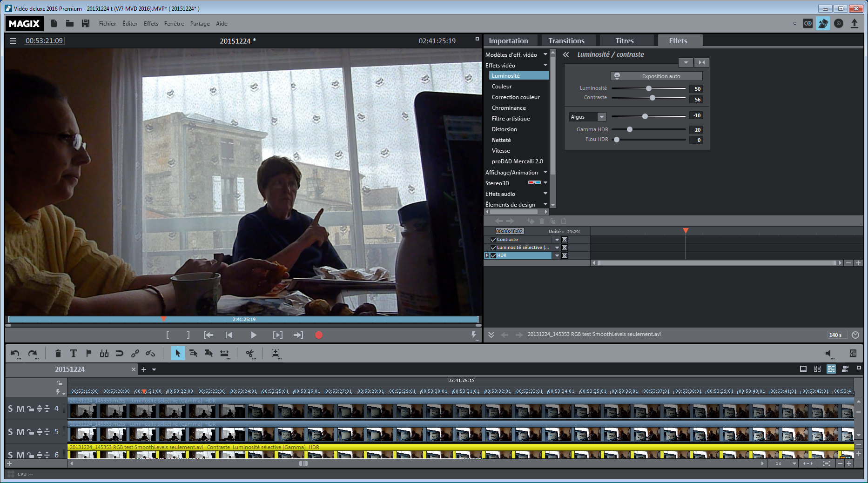Expand the Effets audio section
Screen dimensions: 868x483
[545, 194]
